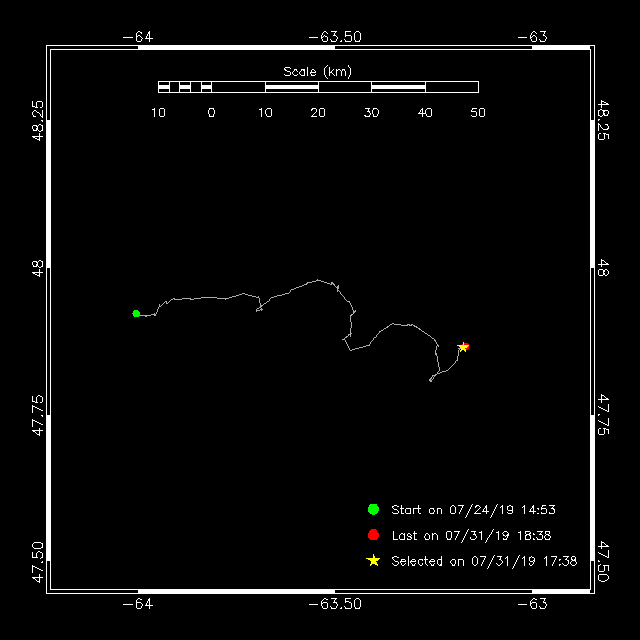The image size is (640, 640).
Task: Click the yellow star in the legend
Action: click(x=373, y=560)
